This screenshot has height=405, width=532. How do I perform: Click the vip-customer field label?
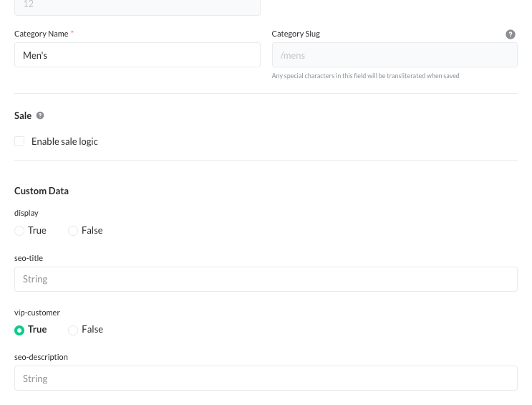[x=37, y=313]
